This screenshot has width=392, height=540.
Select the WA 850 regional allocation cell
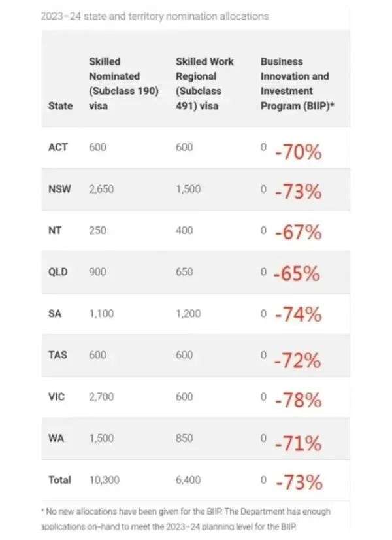tap(184, 437)
